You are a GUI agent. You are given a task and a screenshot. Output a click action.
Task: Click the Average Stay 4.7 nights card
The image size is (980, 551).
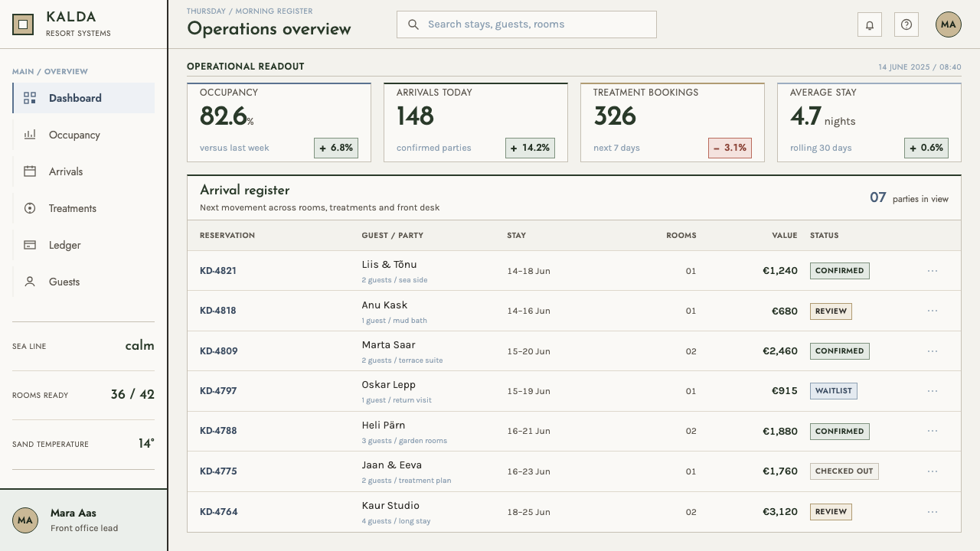click(x=869, y=122)
